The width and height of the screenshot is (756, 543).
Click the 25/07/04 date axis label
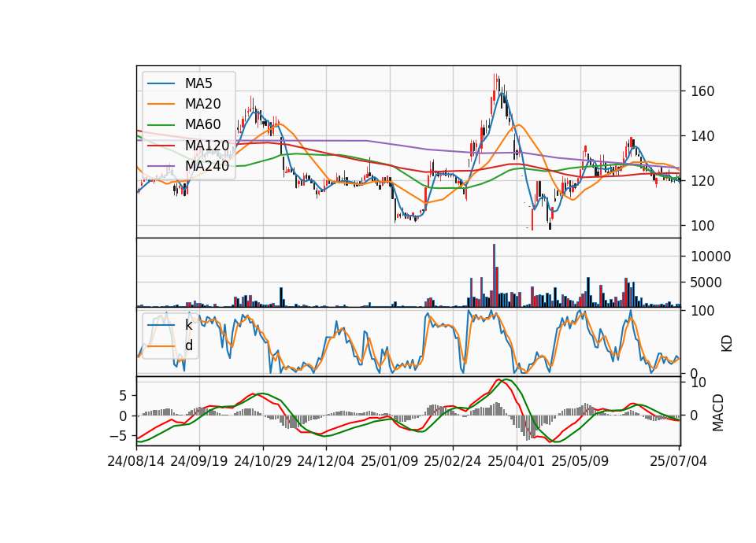click(678, 462)
